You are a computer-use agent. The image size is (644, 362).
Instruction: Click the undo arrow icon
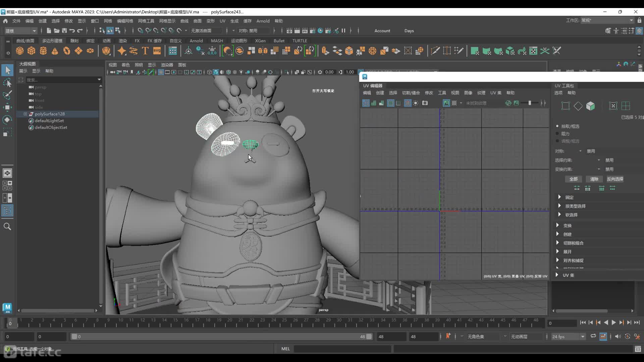pyautogui.click(x=72, y=31)
